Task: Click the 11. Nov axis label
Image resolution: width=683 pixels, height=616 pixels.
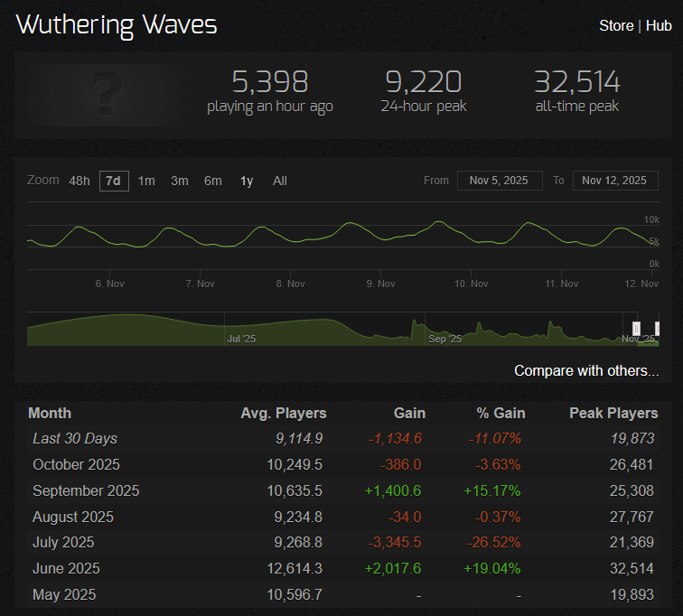Action: (x=561, y=284)
